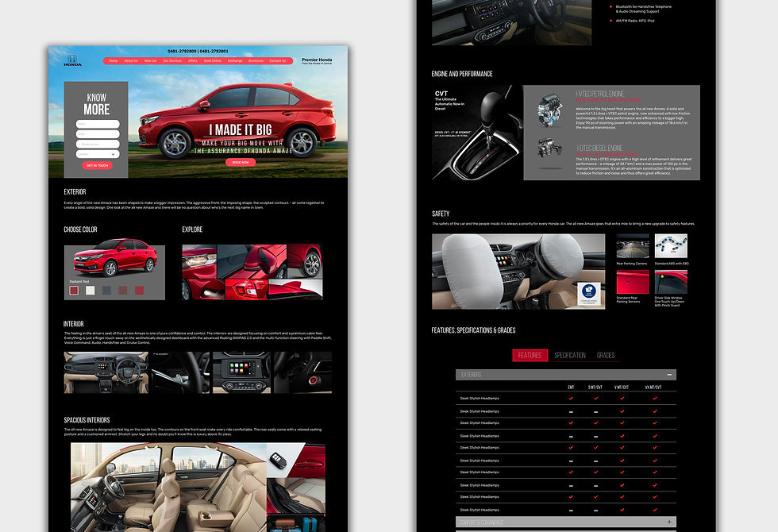The height and width of the screenshot is (532, 778).
Task: Select the white color swatch
Action: click(x=90, y=291)
